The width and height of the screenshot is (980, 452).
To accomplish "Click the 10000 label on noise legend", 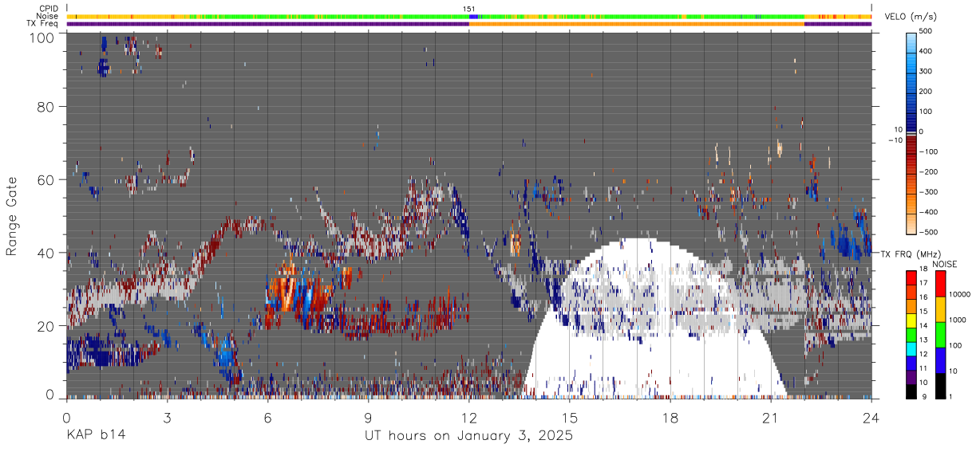I will click(958, 296).
